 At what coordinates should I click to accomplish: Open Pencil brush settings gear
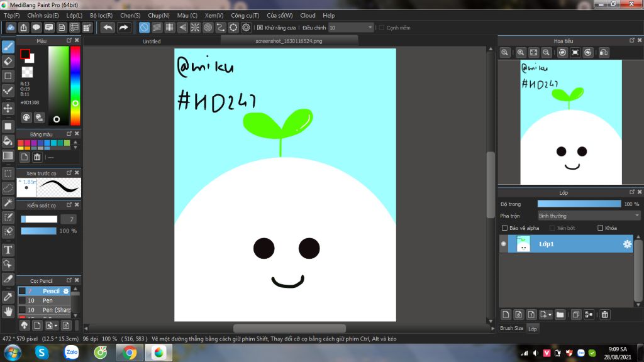point(65,291)
